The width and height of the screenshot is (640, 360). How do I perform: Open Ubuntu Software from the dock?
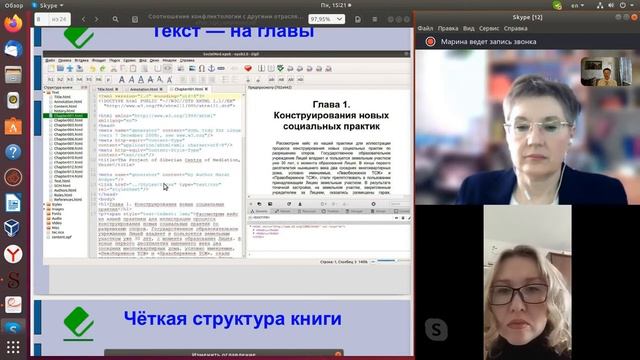13,126
